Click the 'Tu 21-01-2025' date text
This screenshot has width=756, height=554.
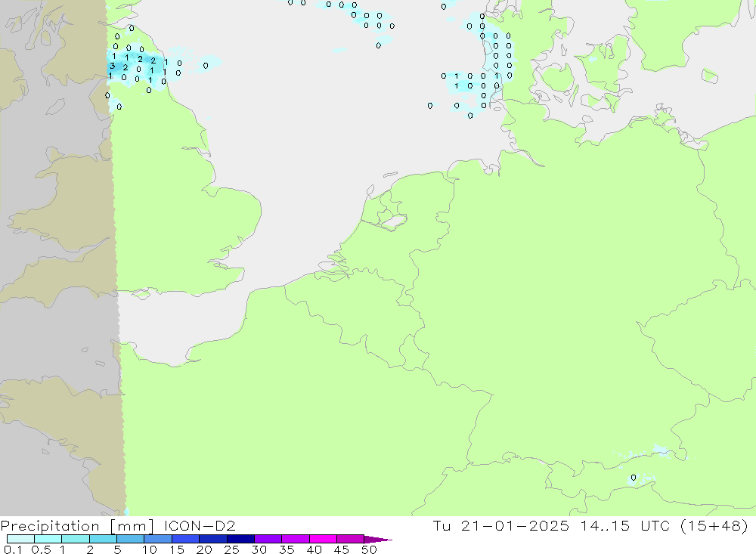pos(501,525)
